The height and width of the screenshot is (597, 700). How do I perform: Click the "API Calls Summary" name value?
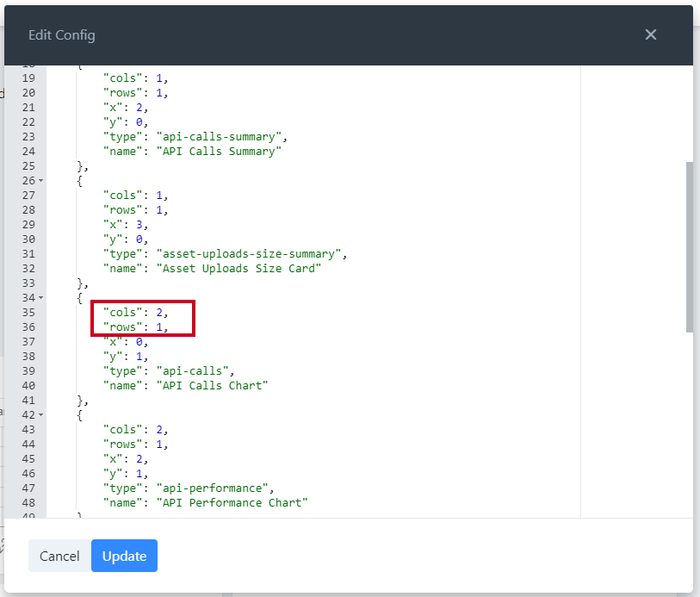[x=219, y=152]
